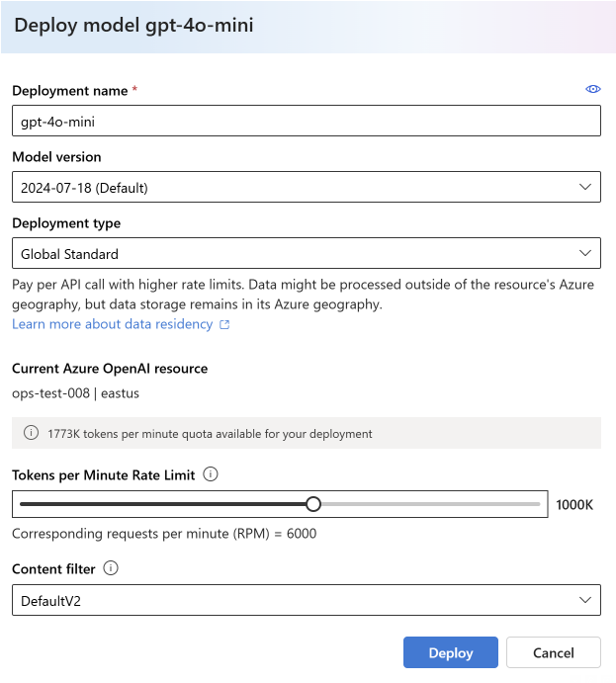Screen dimensions: 616x683
Task: Cancel the deployment dialog
Action: pyautogui.click(x=553, y=652)
